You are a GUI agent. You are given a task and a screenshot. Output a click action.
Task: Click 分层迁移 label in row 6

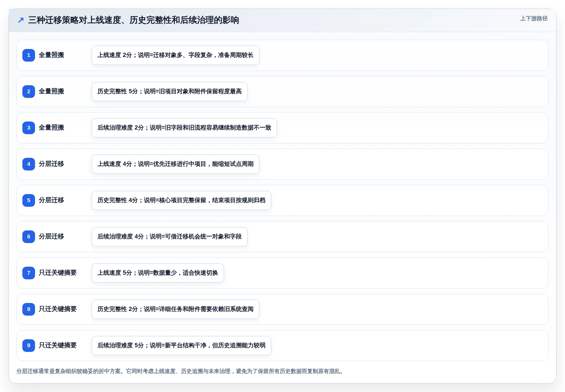[51, 237]
